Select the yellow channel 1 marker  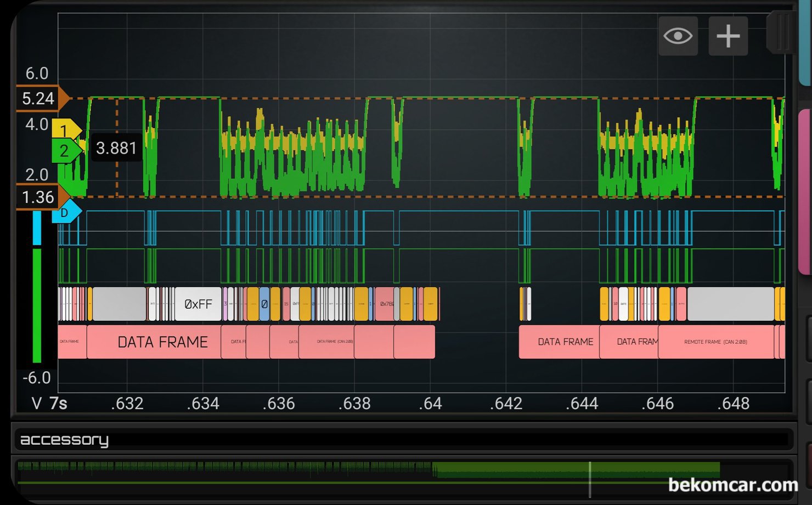click(65, 130)
